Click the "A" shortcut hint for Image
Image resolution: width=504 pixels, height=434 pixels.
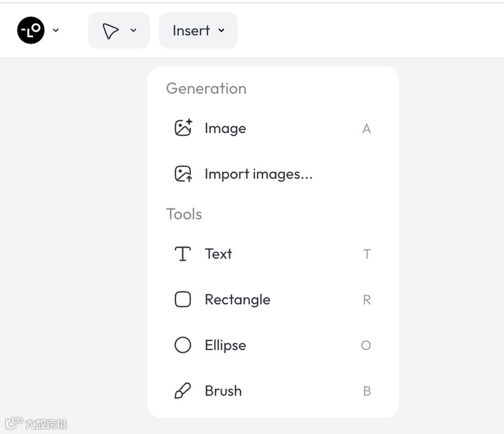(x=366, y=128)
